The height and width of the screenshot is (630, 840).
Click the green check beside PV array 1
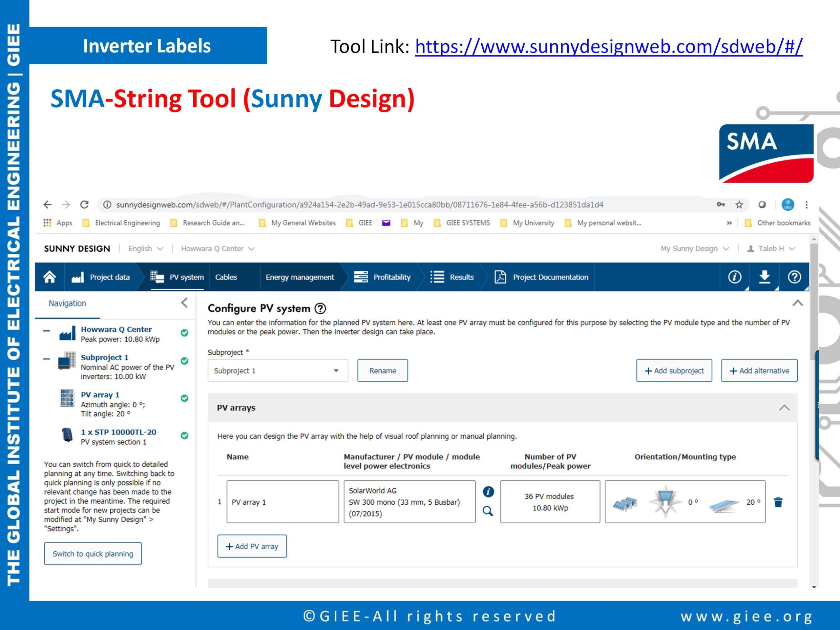(x=184, y=398)
